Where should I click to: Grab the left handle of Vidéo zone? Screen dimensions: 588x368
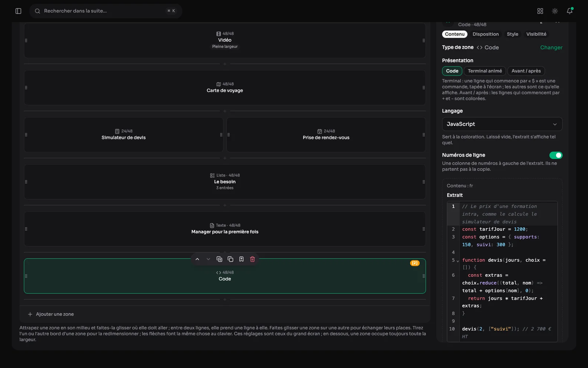pyautogui.click(x=26, y=40)
